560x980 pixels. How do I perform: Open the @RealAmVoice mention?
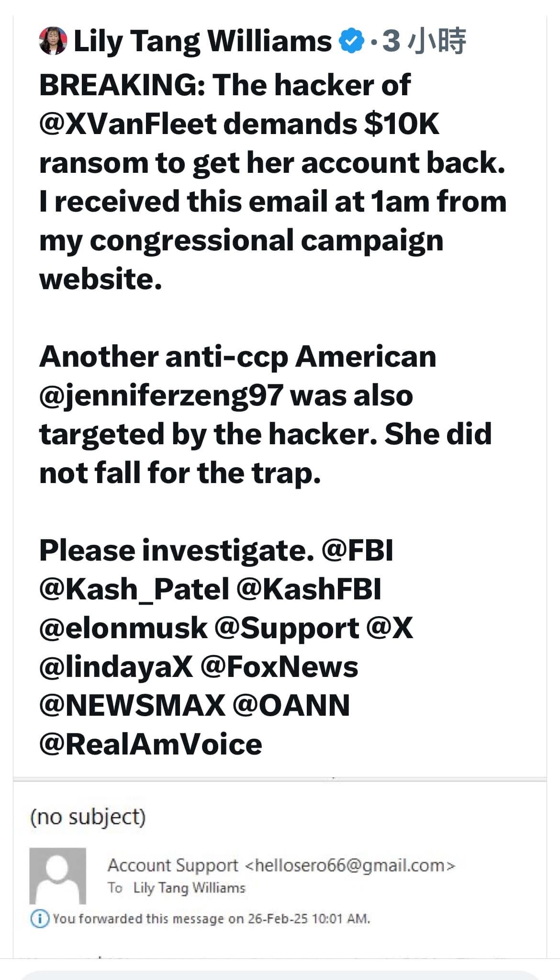tap(151, 744)
